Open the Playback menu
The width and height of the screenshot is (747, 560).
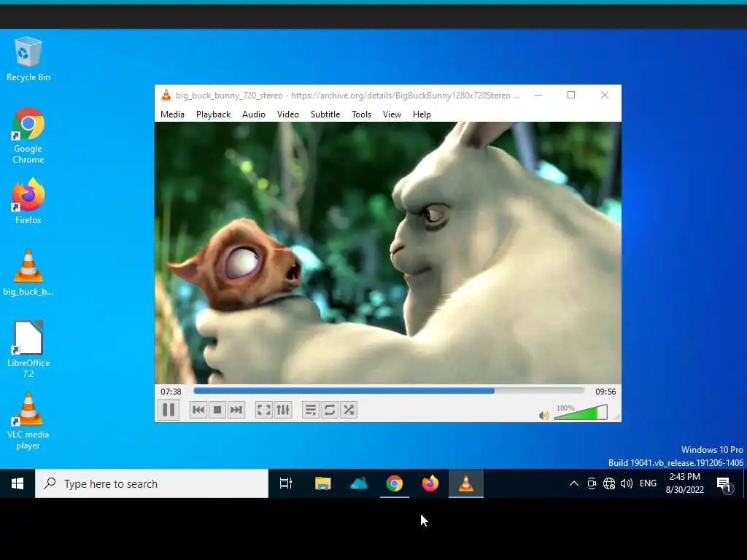coord(214,114)
